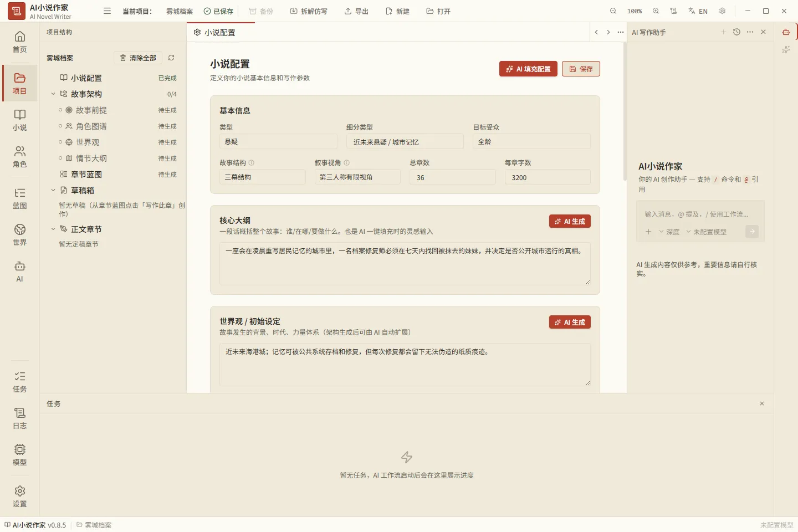
Task: Click the 每章字数 input field
Action: coord(548,177)
